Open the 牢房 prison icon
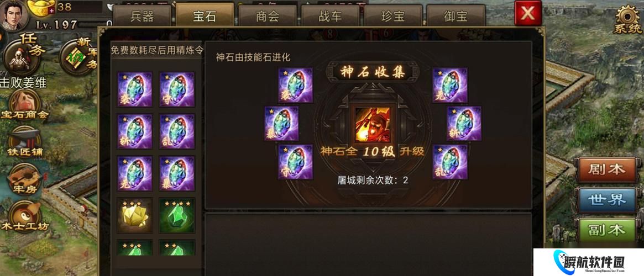This screenshot has height=276, width=644. [x=25, y=179]
